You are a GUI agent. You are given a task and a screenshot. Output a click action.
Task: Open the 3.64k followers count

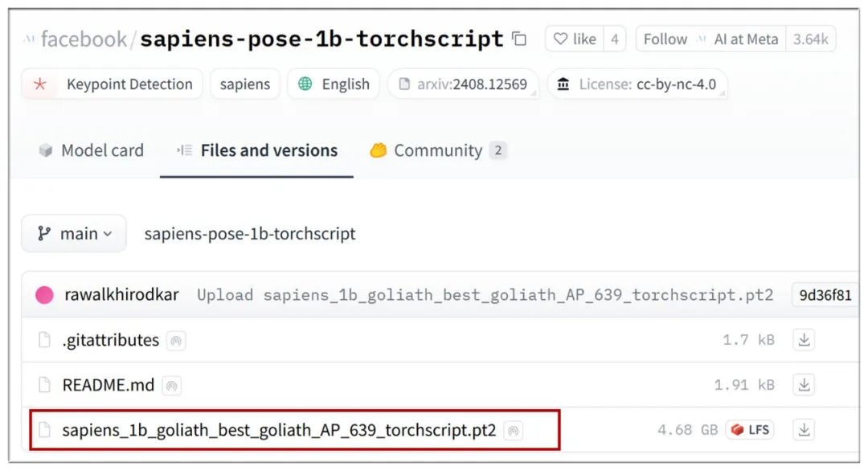click(x=810, y=39)
